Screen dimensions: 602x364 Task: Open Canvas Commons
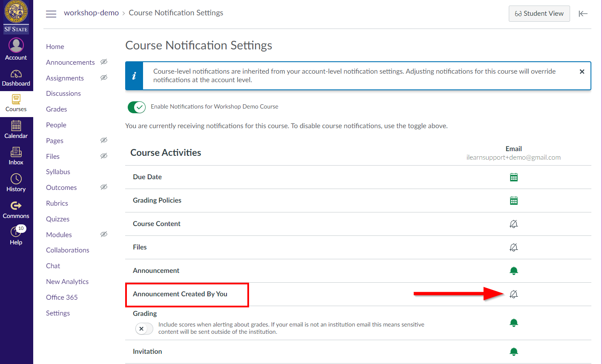[16, 210]
